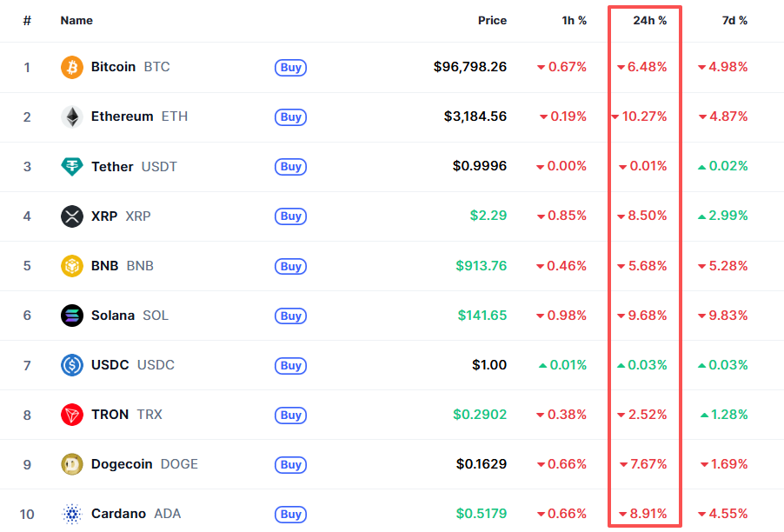Click the Ethereum diamond logo icon
784x532 pixels.
click(72, 116)
